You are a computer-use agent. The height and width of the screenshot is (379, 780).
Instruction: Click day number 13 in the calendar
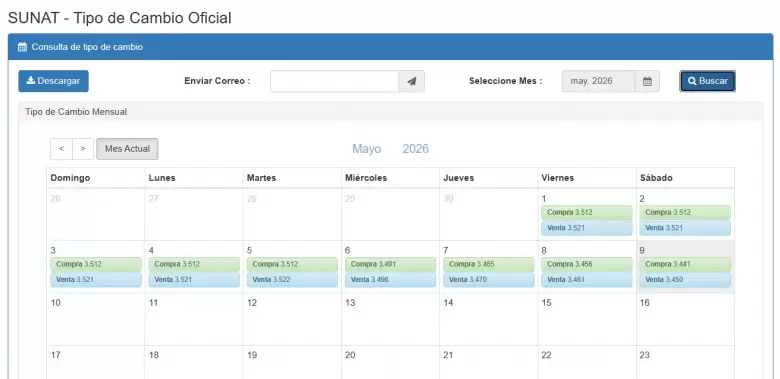[x=350, y=302]
